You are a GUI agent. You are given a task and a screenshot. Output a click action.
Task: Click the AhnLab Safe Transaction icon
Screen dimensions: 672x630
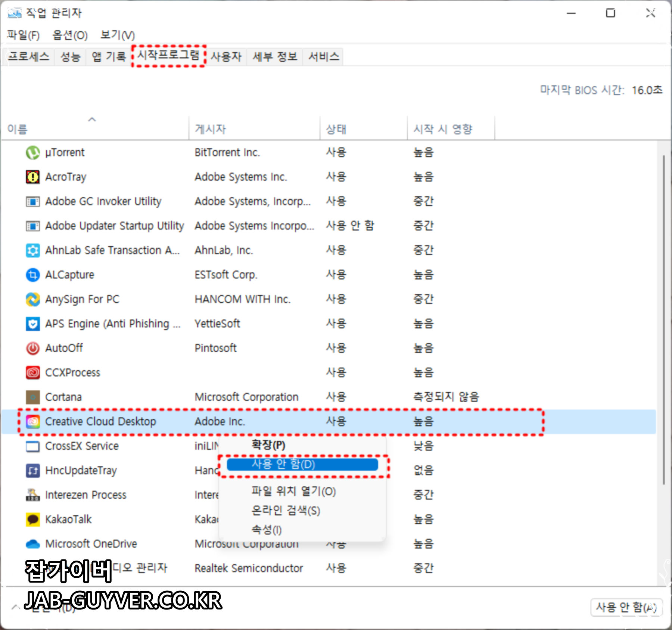tap(33, 250)
